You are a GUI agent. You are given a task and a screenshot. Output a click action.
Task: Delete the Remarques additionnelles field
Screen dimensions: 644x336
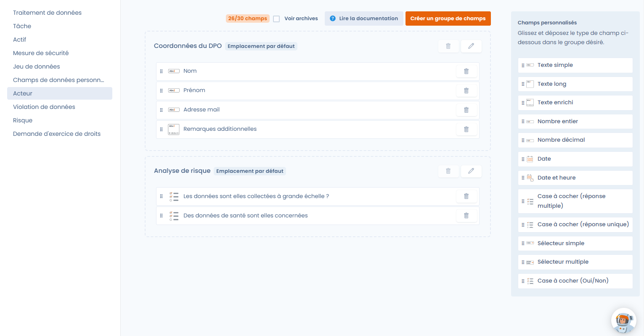[466, 130]
